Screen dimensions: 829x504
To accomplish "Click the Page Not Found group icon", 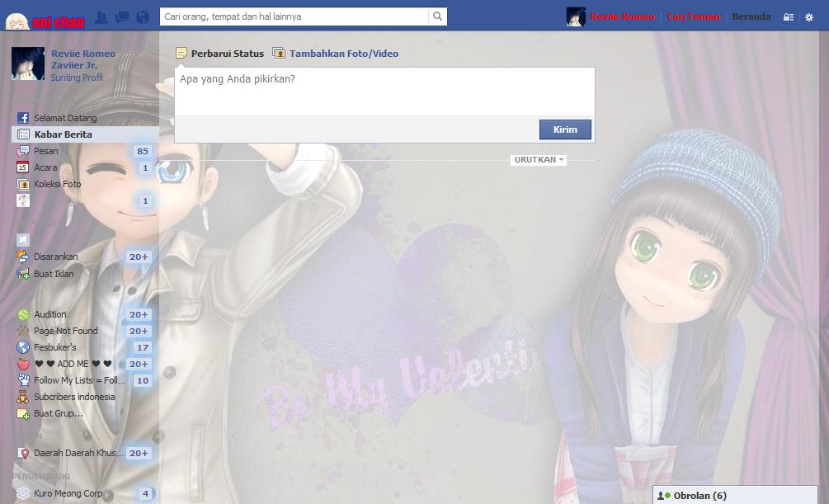I will point(23,331).
